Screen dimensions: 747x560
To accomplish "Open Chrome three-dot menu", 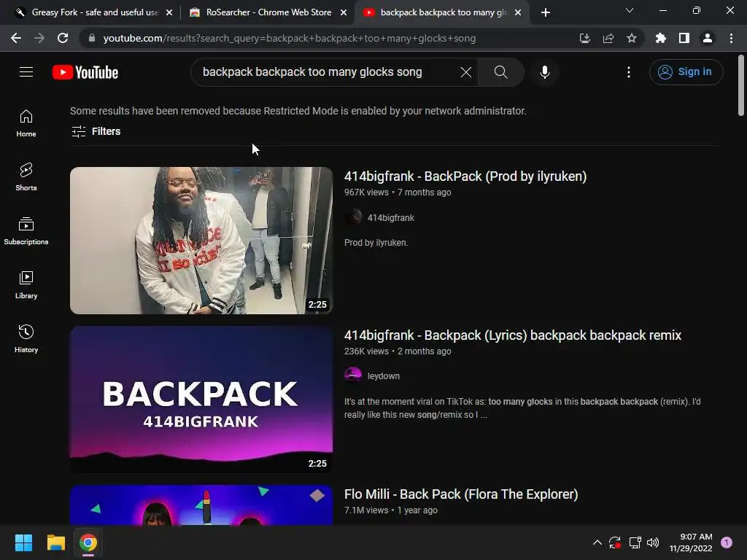I will pyautogui.click(x=731, y=38).
